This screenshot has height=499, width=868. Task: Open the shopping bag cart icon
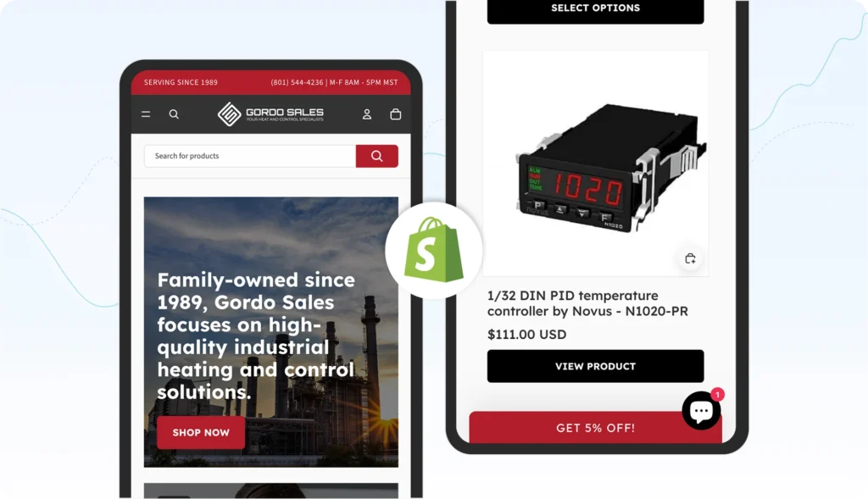coord(395,114)
